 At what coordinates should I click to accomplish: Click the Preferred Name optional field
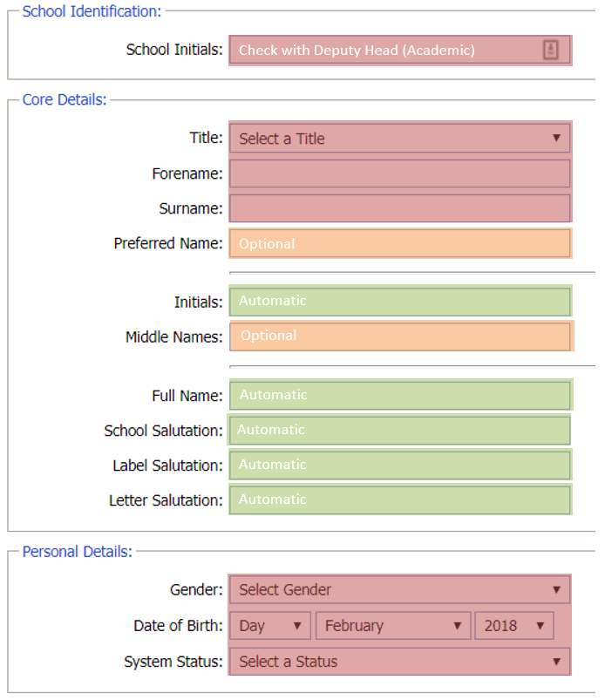pos(399,243)
